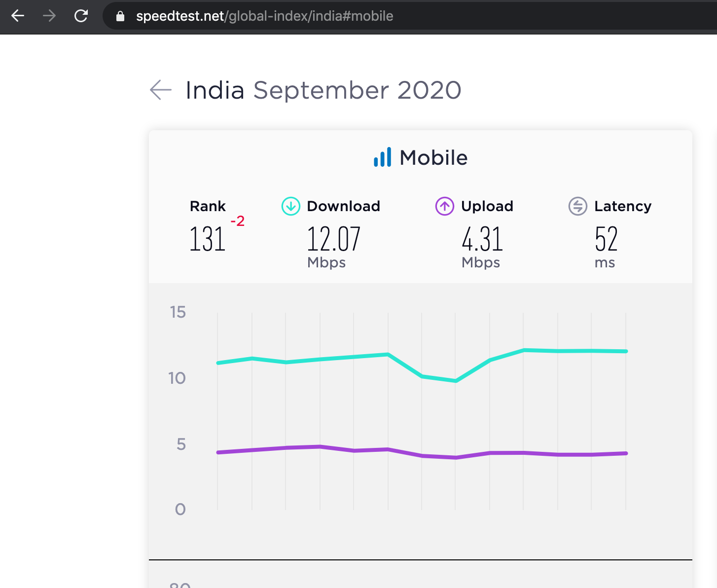Click the Rank value 131
Viewport: 717px width, 588px height.
pyautogui.click(x=208, y=239)
